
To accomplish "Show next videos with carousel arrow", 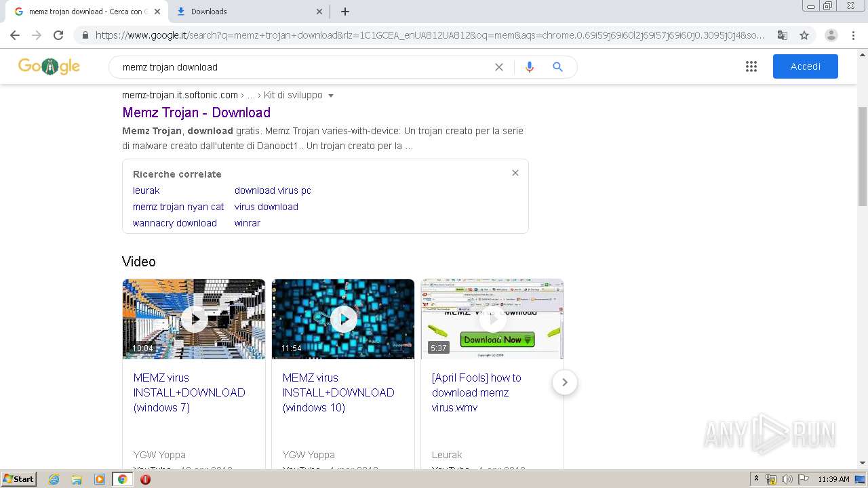I will pyautogui.click(x=564, y=382).
